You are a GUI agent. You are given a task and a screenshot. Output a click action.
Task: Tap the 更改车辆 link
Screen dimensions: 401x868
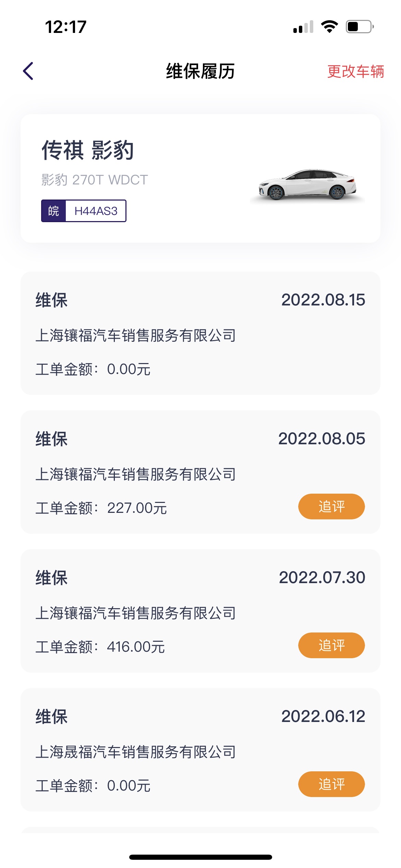[355, 72]
